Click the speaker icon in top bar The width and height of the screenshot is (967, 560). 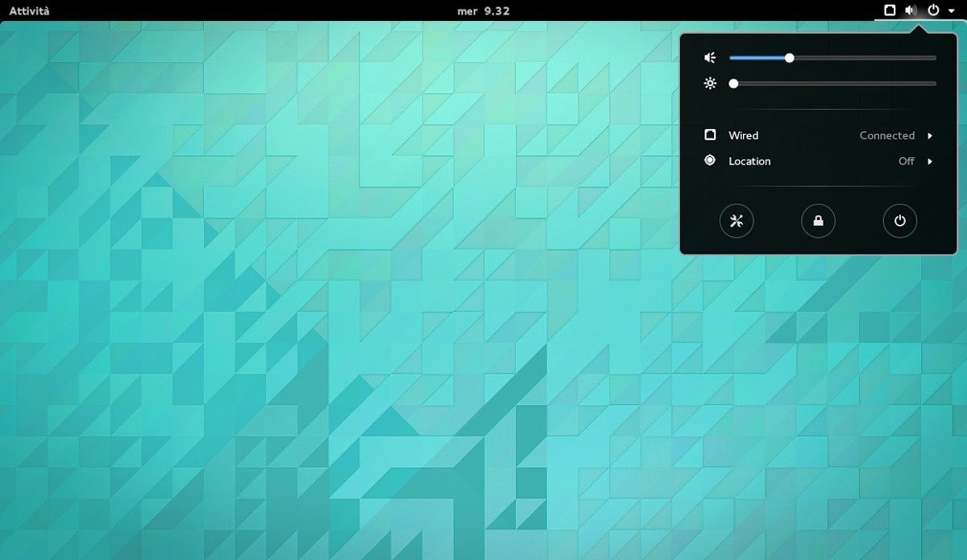pos(911,10)
